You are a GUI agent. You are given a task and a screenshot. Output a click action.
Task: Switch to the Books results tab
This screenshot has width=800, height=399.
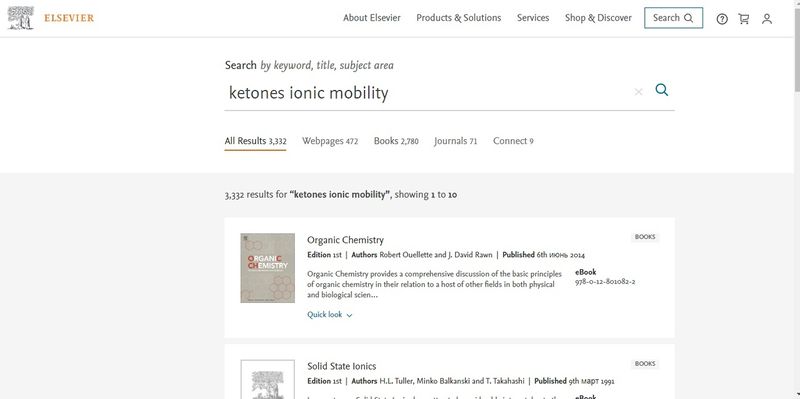tap(396, 141)
